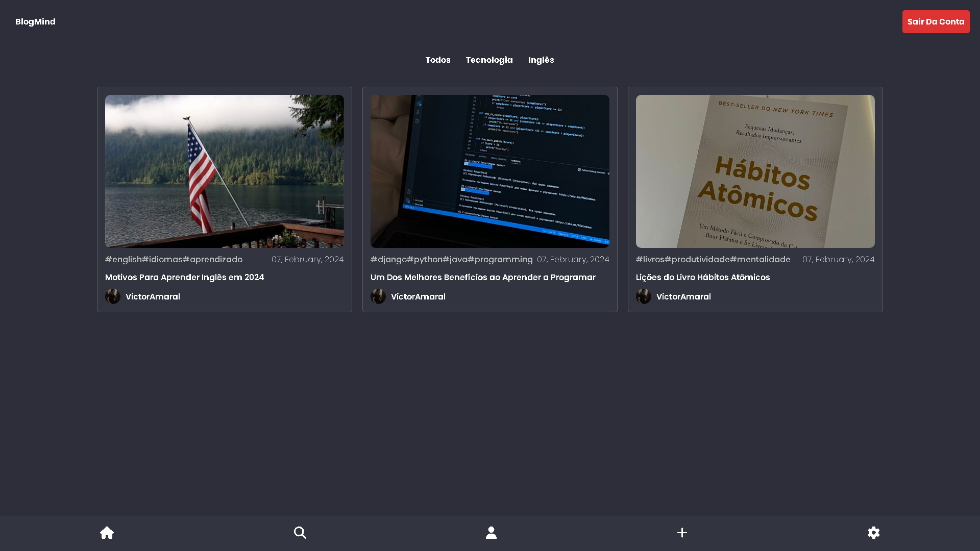This screenshot has width=980, height=551.
Task: Click VictorAmaral name on programming post
Action: pyautogui.click(x=418, y=296)
